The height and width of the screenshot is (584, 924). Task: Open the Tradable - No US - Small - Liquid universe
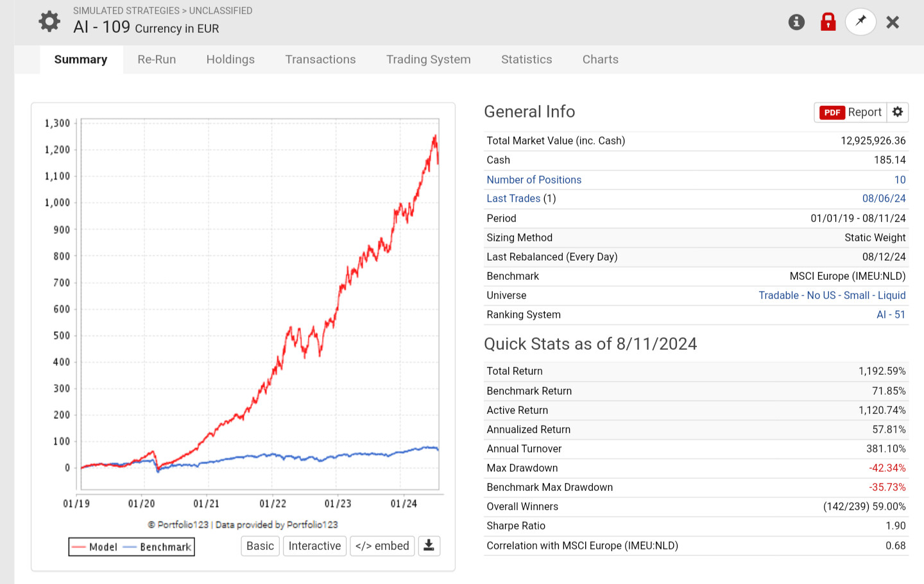[832, 295]
